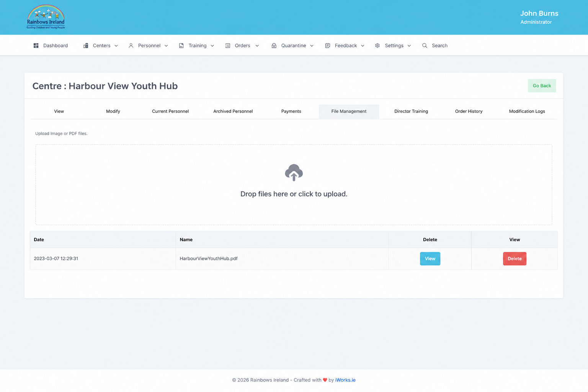
Task: Click the blue View button for HarbourViewYouthHub.pdf
Action: 430,259
